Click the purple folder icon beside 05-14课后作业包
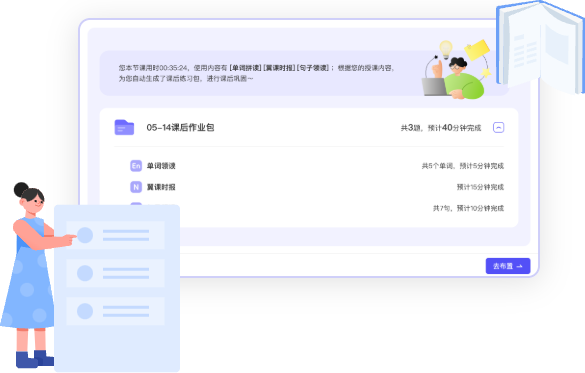Viewport: 585px width, 373px height. pos(124,127)
